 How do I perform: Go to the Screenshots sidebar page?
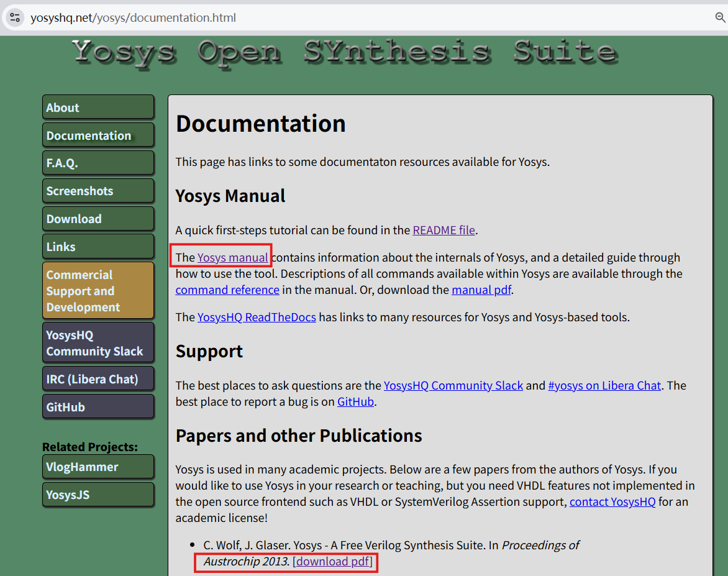(98, 191)
